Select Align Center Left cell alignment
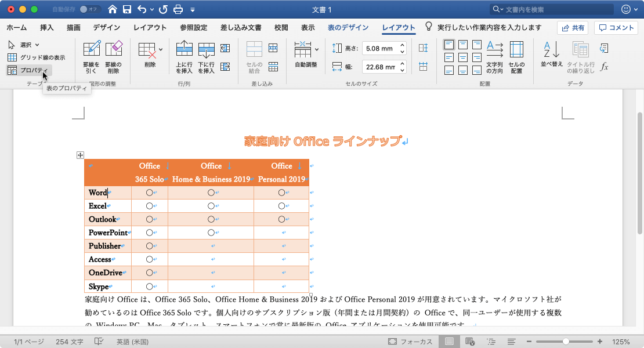Viewport: 644px width, 348px height. coord(449,57)
